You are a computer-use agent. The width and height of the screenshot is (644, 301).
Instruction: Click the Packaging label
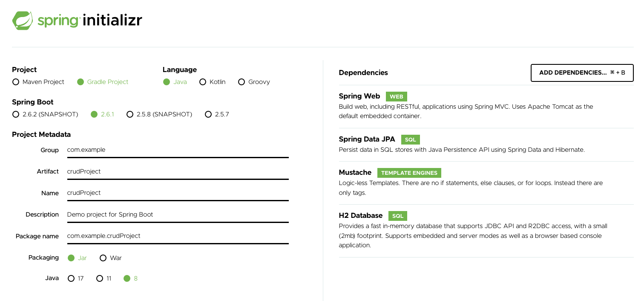(43, 258)
